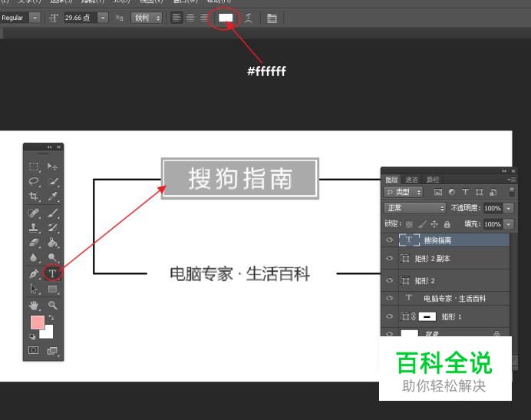The image size is (531, 420).
Task: Open the Layers panel flyout menu
Action: click(x=512, y=180)
